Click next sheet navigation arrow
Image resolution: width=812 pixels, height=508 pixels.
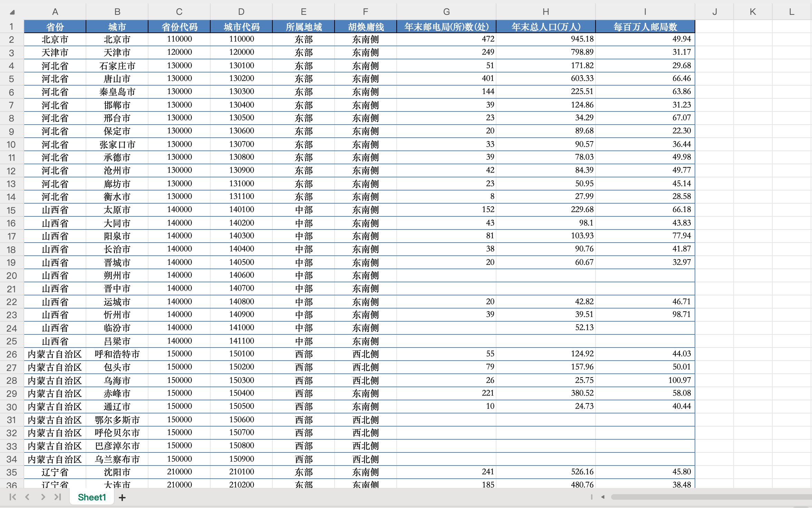pos(43,497)
